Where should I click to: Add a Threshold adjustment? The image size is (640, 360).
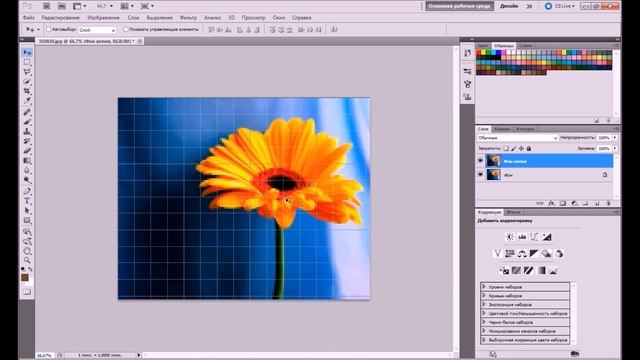coord(529,270)
